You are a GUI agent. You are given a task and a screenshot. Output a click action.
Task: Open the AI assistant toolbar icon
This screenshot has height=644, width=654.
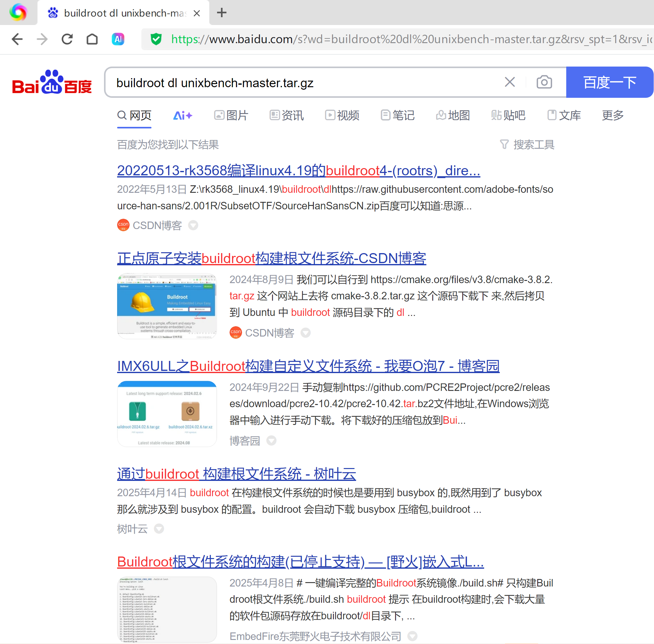point(118,39)
